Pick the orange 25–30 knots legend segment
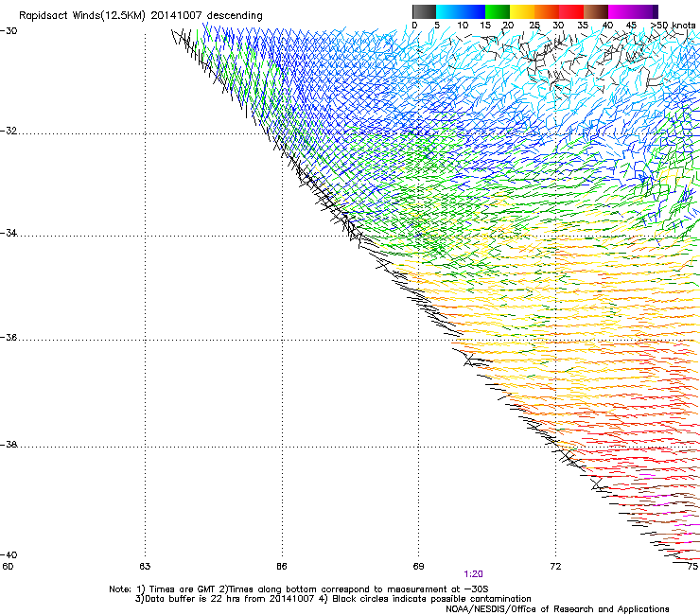Image resolution: width=700 pixels, height=615 pixels. pos(547,11)
